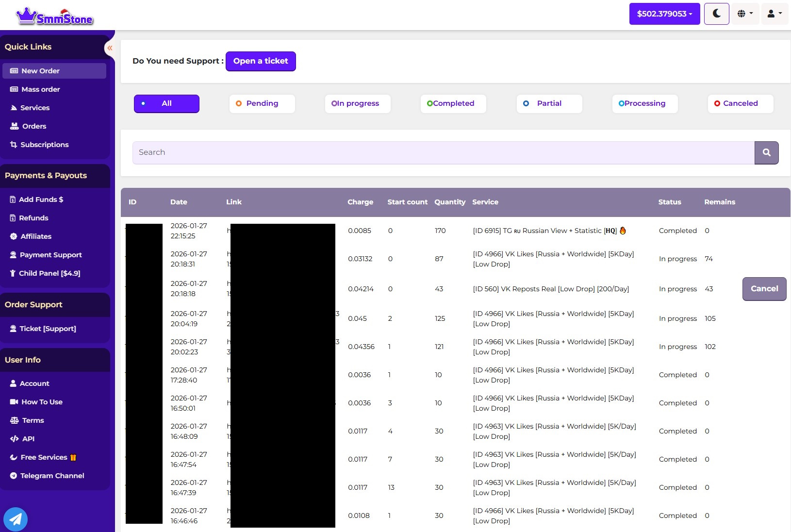Collapse the sidebar with the double-chevron arrow
The height and width of the screenshot is (532, 791).
point(110,48)
